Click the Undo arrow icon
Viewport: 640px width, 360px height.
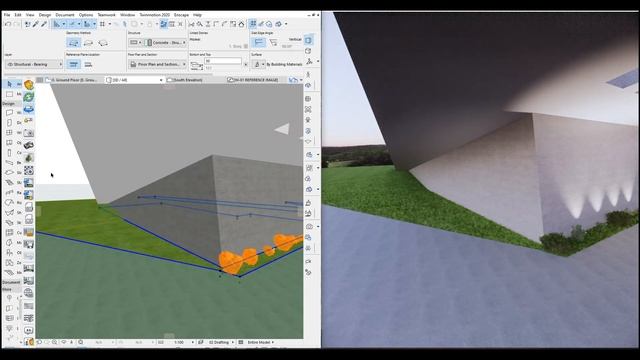(x=8, y=24)
